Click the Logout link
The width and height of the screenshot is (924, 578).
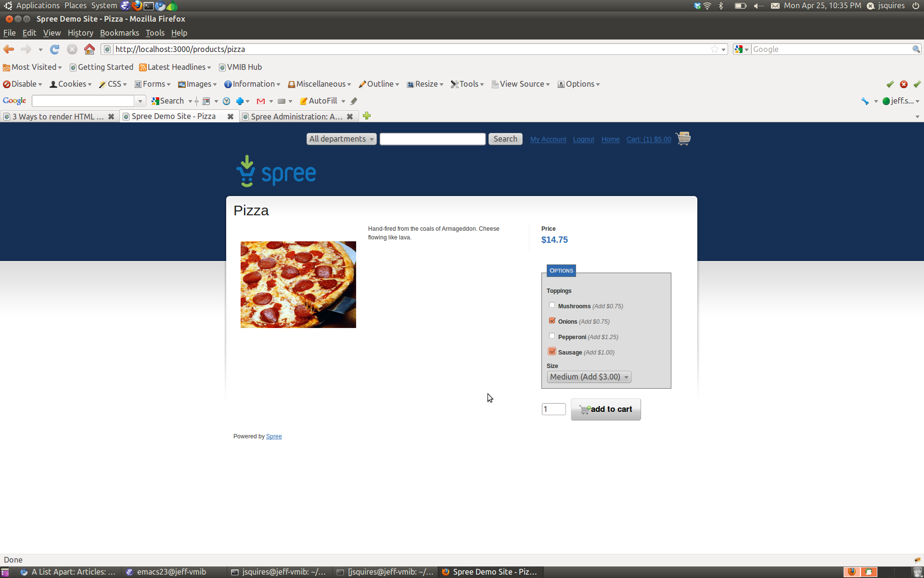(x=583, y=139)
